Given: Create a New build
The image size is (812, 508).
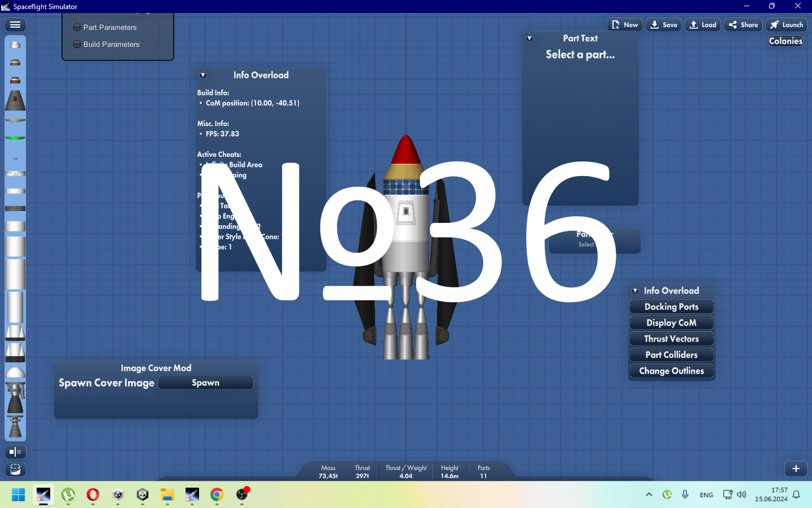Looking at the screenshot, I should pyautogui.click(x=625, y=25).
